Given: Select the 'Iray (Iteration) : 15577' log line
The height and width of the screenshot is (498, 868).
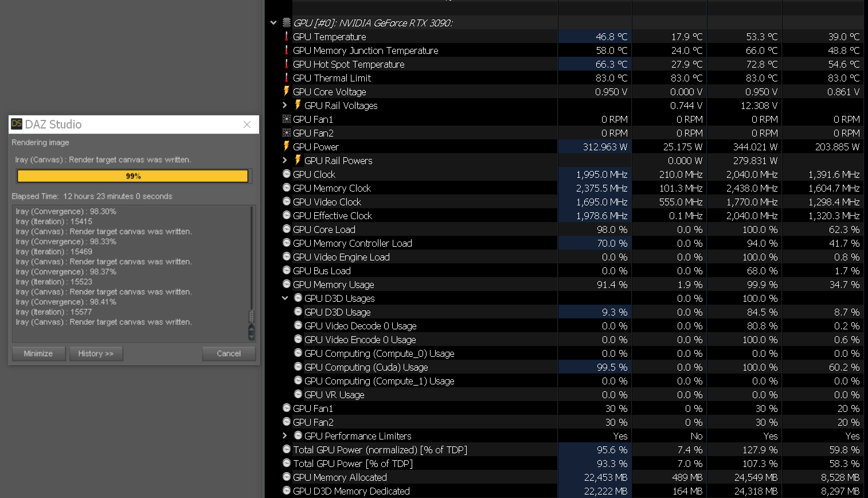Looking at the screenshot, I should pyautogui.click(x=54, y=312).
